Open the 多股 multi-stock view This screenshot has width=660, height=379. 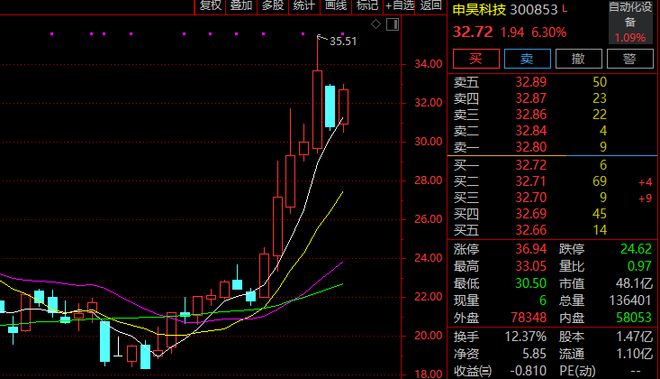tap(273, 5)
